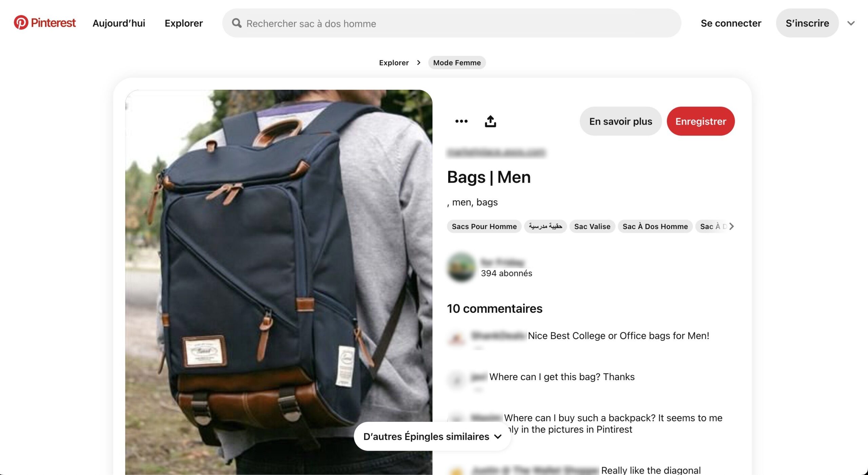Open first commenter's avatar beside 'Nice Best College'
The height and width of the screenshot is (475, 868).
(x=456, y=338)
